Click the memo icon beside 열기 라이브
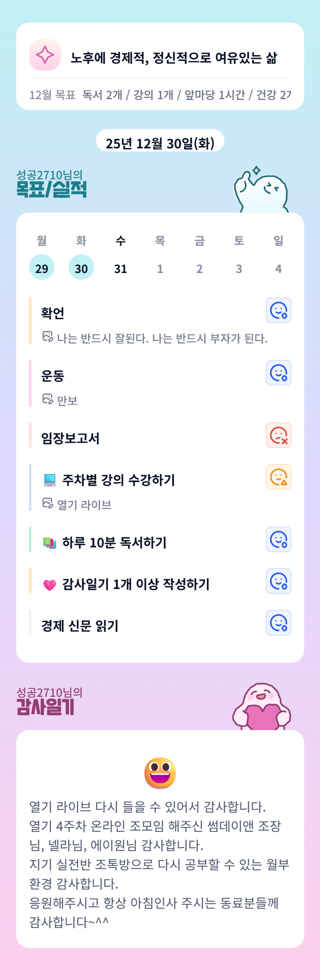Viewport: 320px width, 980px height. 48,503
